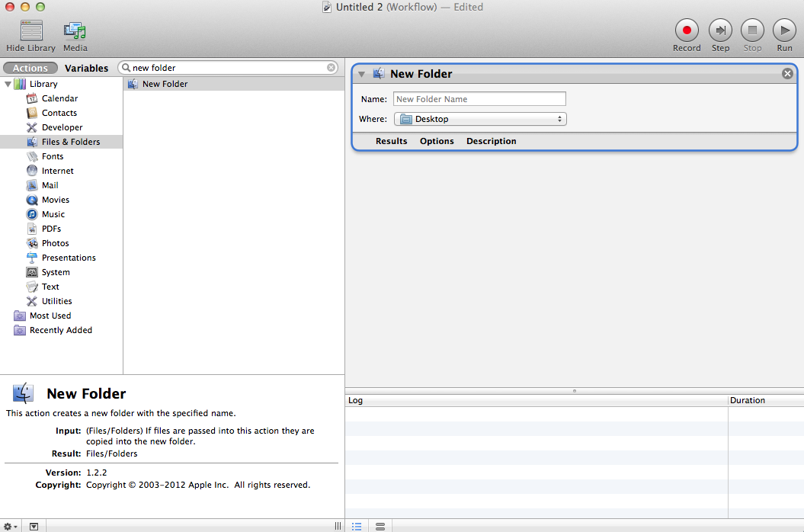Select the Photos category in the sidebar
The image size is (804, 532).
pyautogui.click(x=55, y=243)
